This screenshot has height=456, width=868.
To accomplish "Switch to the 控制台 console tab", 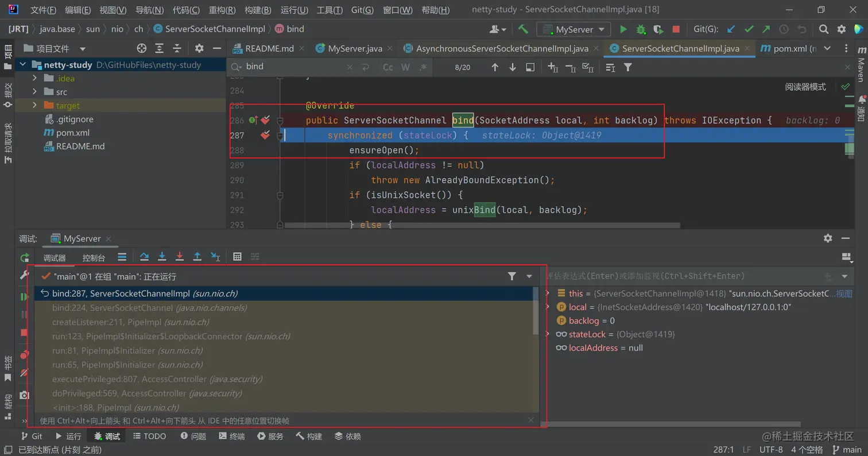I will pos(94,258).
